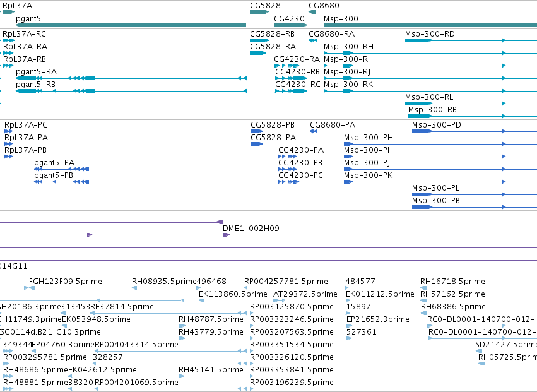Click the Msp-300-PJ protein label
This screenshot has height=392, width=537.
click(x=367, y=163)
